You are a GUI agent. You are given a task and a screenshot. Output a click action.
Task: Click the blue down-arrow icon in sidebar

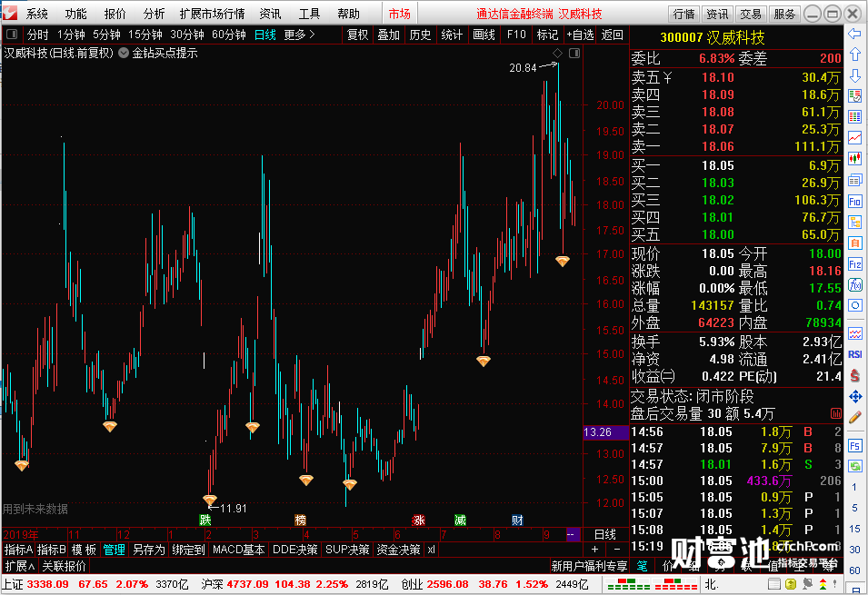(x=854, y=75)
